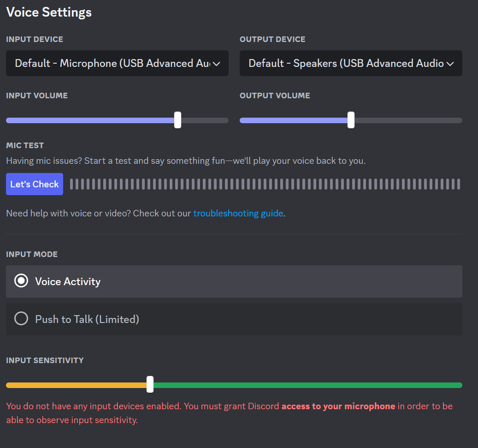This screenshot has height=448, width=478.
Task: Click the Push to Talk radio circle
Action: [21, 318]
